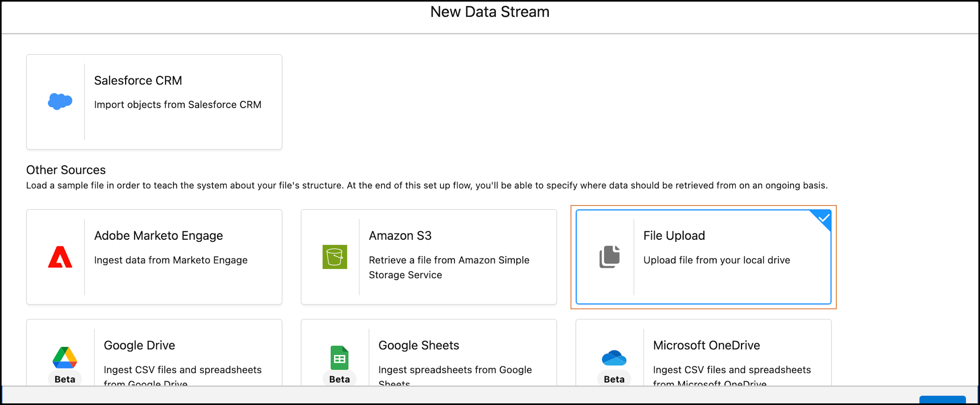The image size is (980, 405).
Task: Click 'Import objects from Salesforce CRM' description
Action: coord(177,105)
